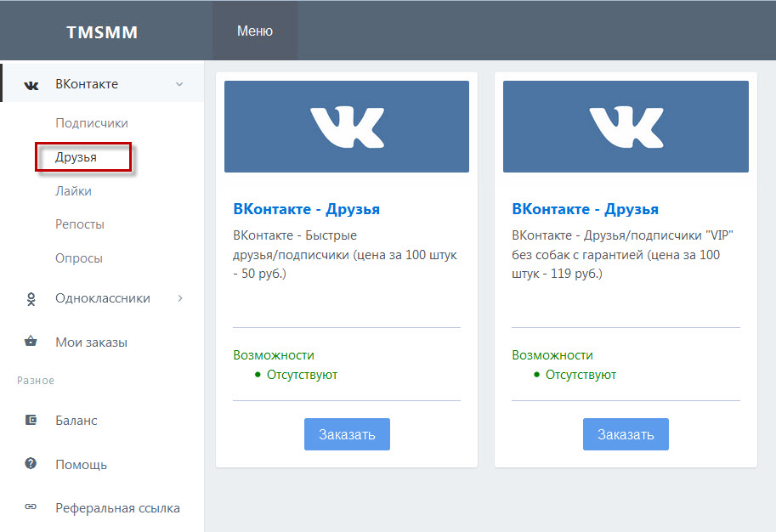Click the question mark icon beside Помощь

coord(31,464)
